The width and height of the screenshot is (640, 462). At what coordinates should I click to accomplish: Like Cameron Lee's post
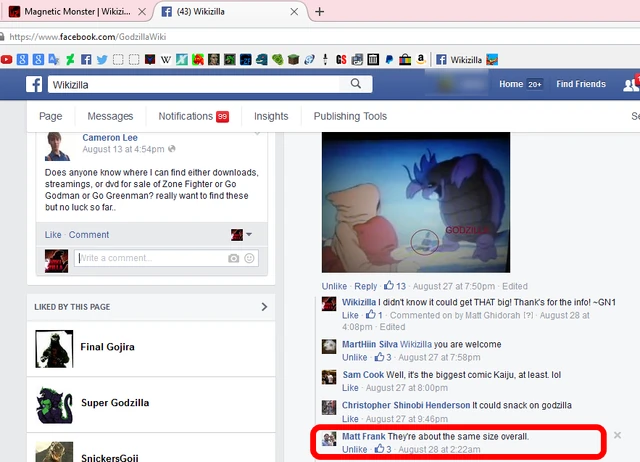[x=53, y=235]
